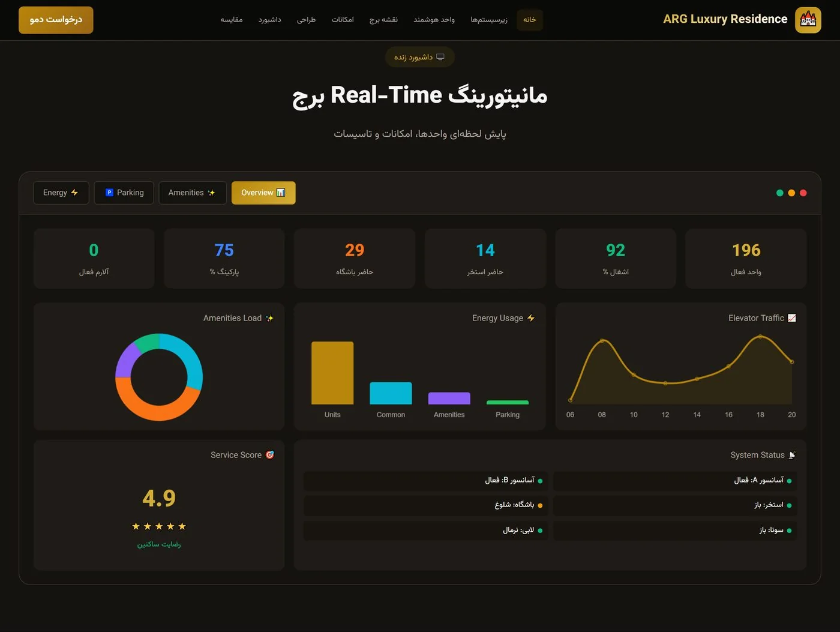Go to خانه in the navigation bar
The image size is (840, 632).
pyautogui.click(x=529, y=20)
